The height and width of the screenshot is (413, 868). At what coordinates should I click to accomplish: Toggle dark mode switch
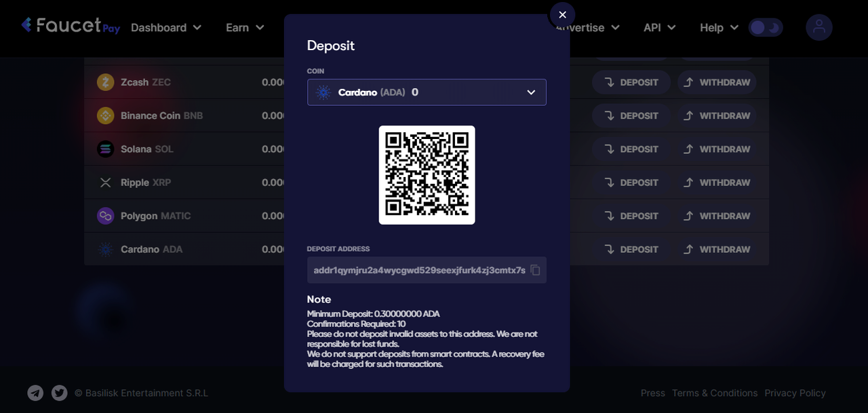(766, 28)
